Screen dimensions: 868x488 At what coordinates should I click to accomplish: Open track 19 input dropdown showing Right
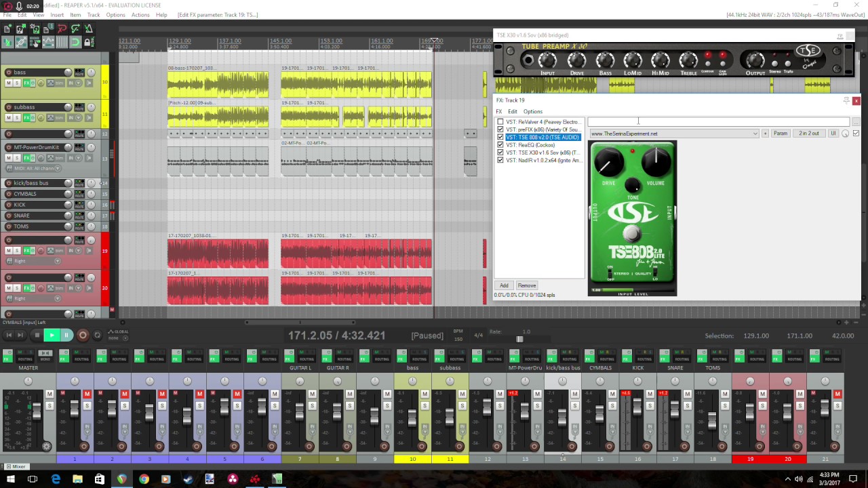(x=33, y=261)
